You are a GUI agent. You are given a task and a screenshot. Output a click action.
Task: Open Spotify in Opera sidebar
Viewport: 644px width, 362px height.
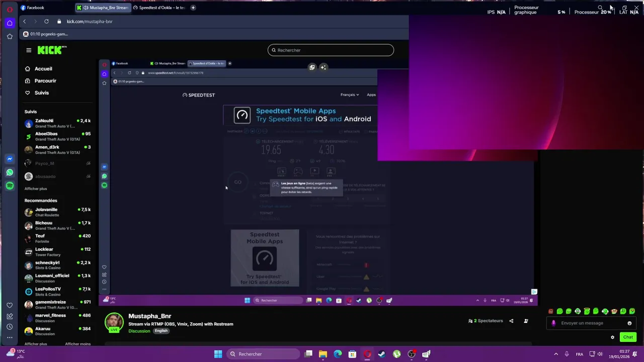tap(10, 186)
